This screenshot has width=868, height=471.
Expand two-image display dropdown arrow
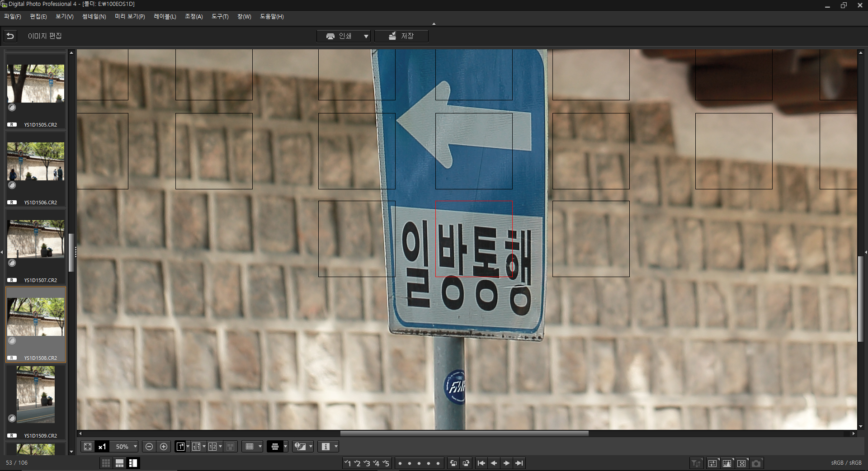pyautogui.click(x=220, y=447)
